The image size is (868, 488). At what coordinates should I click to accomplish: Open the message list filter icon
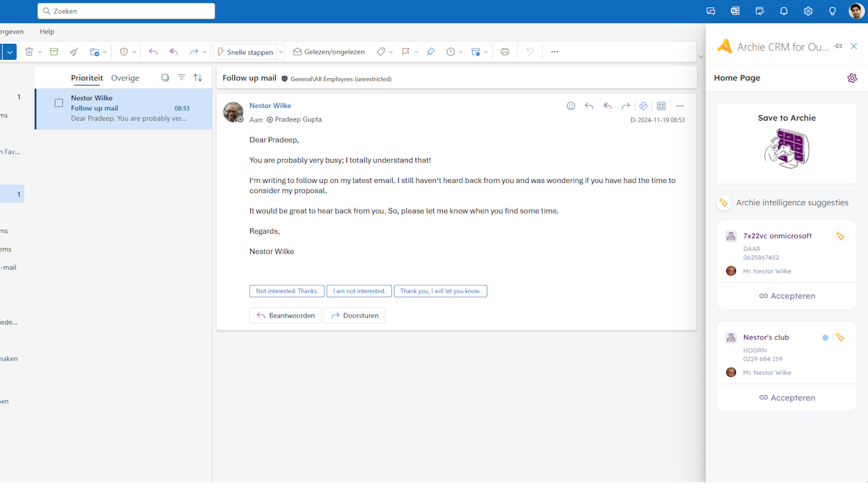(181, 78)
